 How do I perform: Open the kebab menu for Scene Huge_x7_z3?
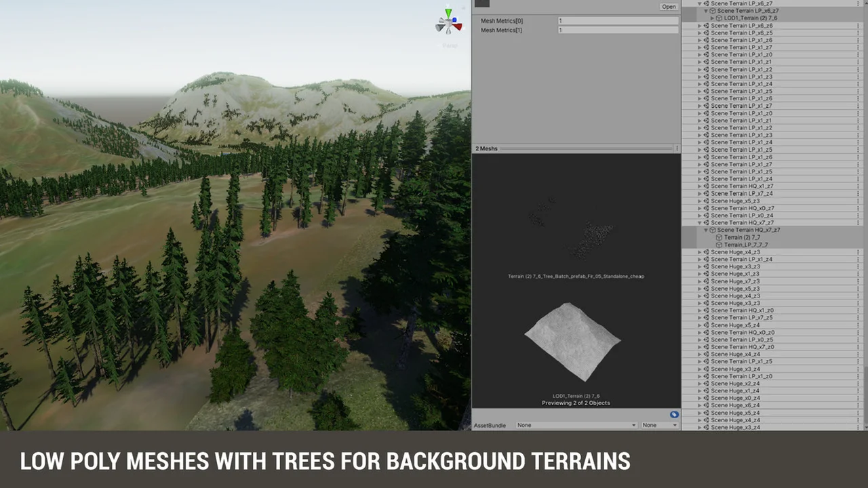(x=859, y=281)
